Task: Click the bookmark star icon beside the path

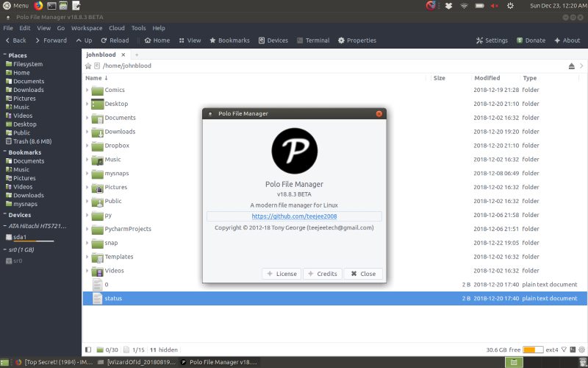Action: pos(88,66)
